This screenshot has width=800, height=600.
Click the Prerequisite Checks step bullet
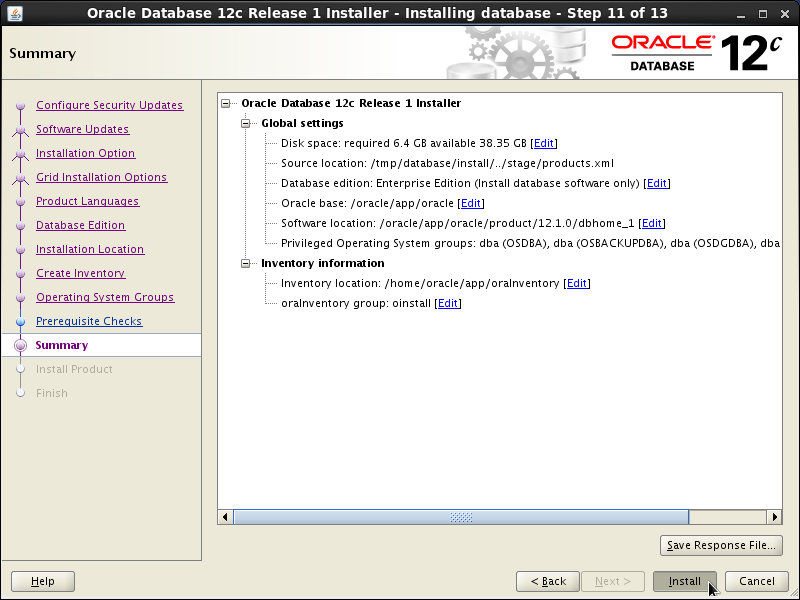click(20, 321)
